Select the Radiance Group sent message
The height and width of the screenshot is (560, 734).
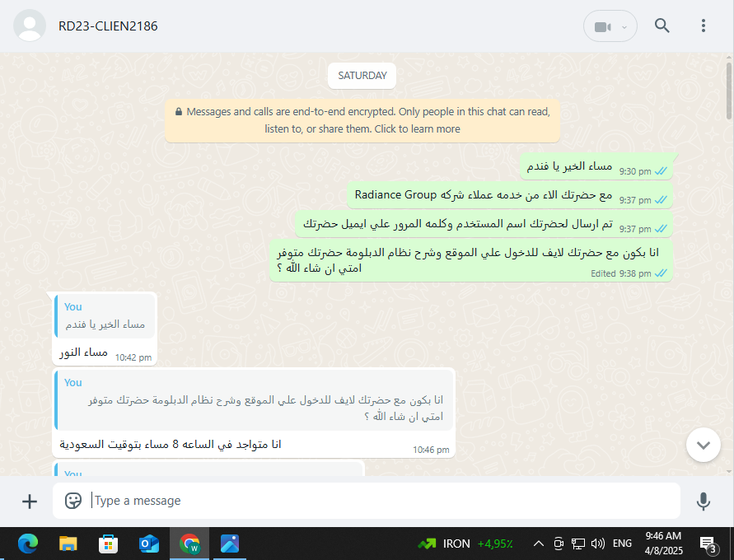click(510, 195)
